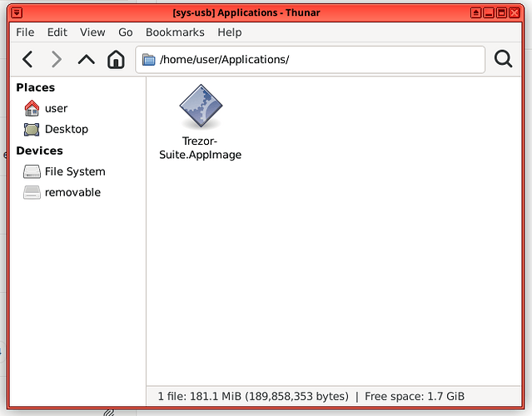Open the View menu
532x416 pixels.
pyautogui.click(x=92, y=32)
